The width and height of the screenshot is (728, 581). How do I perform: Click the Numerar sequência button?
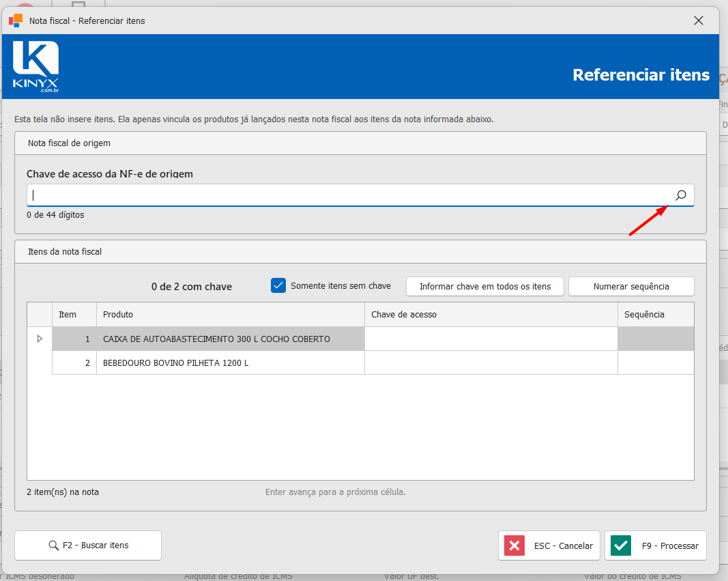pyautogui.click(x=631, y=287)
